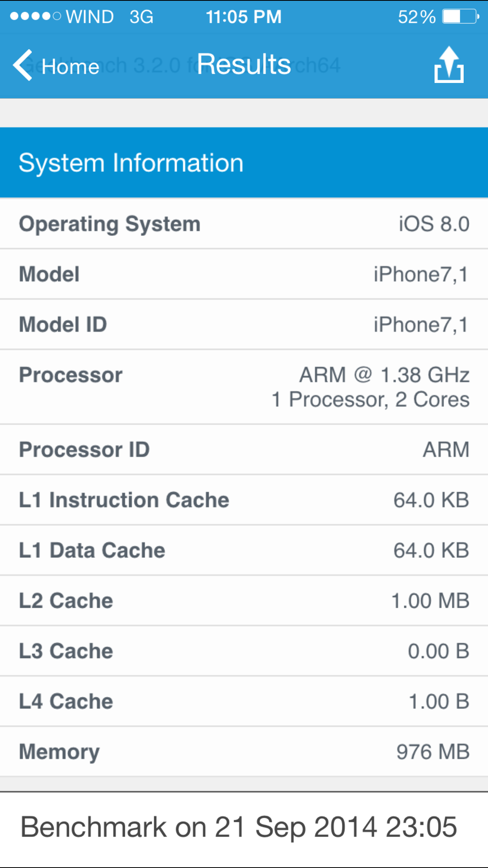Tap the Model ID row
Image resolution: width=488 pixels, height=868 pixels.
(x=244, y=325)
